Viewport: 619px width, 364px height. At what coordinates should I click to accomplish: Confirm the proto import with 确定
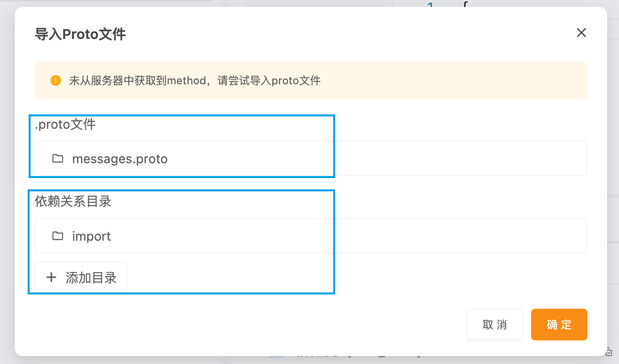[559, 324]
